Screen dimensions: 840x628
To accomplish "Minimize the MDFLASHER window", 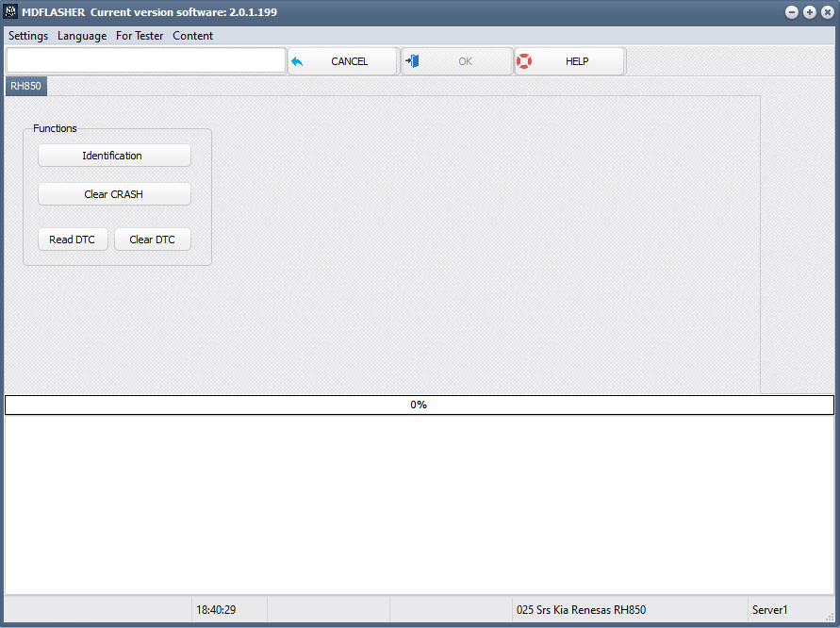I will (x=792, y=12).
